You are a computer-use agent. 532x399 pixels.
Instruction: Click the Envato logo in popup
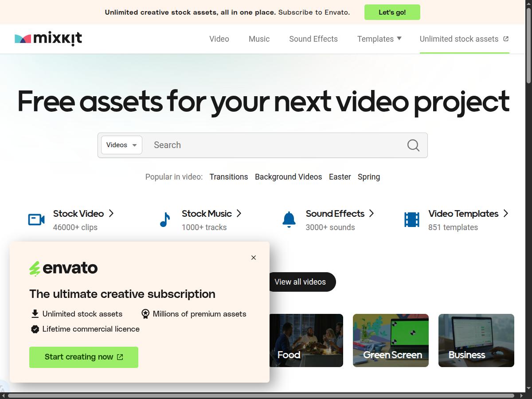pos(63,268)
